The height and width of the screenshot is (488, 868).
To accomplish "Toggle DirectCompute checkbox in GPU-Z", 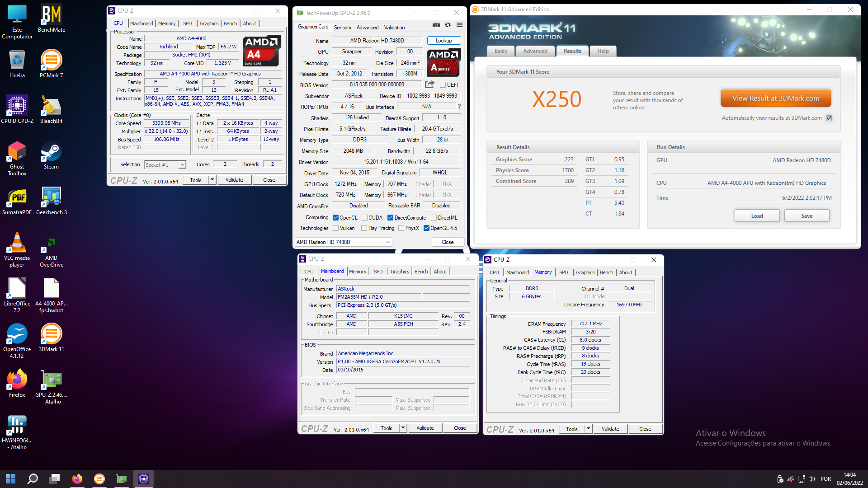I will click(x=390, y=218).
